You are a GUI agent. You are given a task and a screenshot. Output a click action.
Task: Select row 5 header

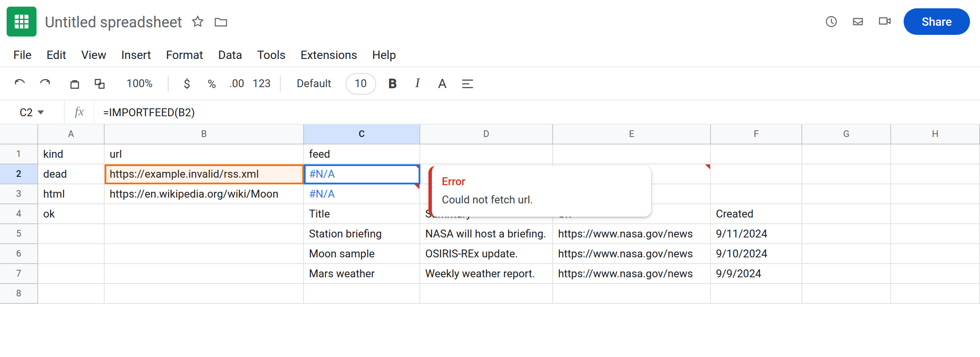[19, 234]
